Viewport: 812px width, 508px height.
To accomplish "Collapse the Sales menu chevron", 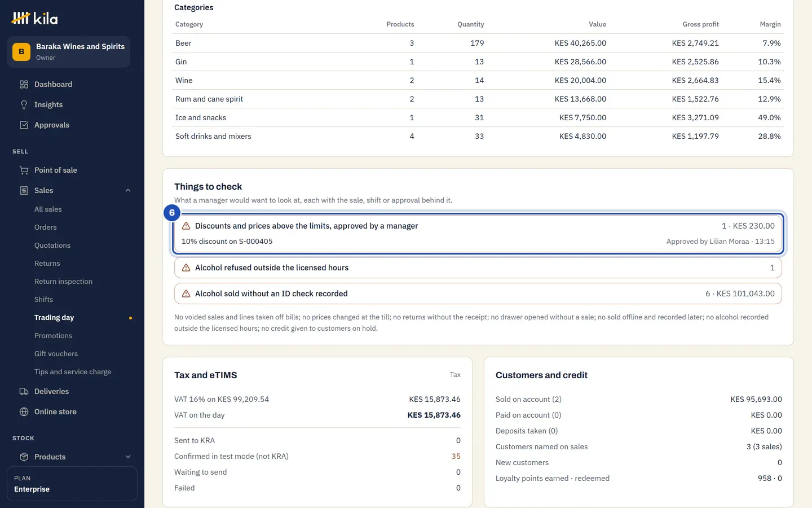I will tap(128, 190).
